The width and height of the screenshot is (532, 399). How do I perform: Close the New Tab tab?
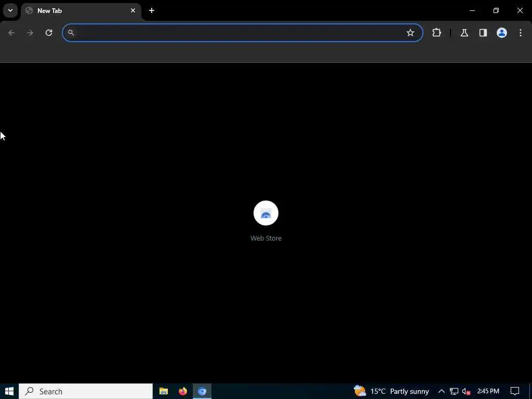tap(133, 10)
